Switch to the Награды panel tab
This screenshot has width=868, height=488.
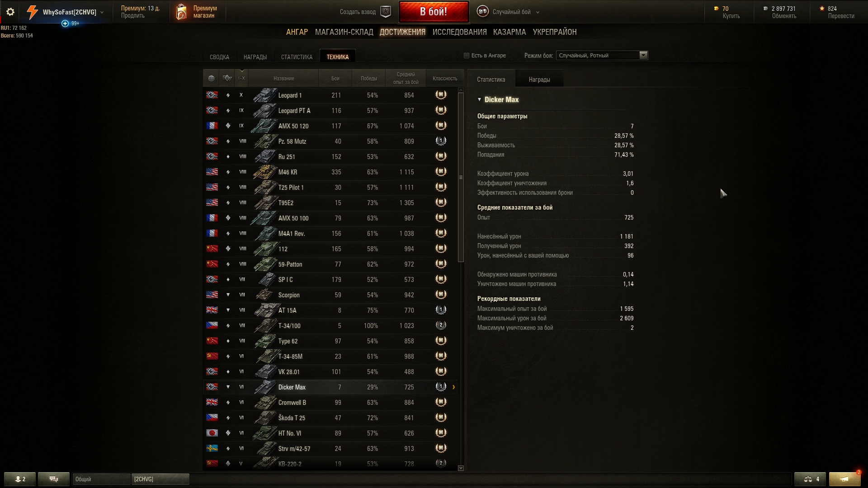[539, 80]
